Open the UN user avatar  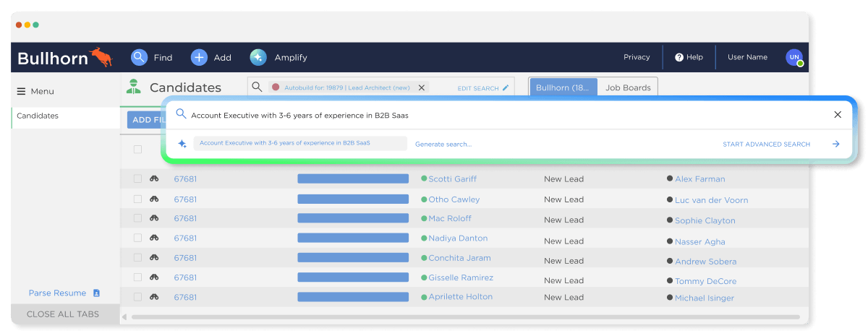(x=794, y=57)
